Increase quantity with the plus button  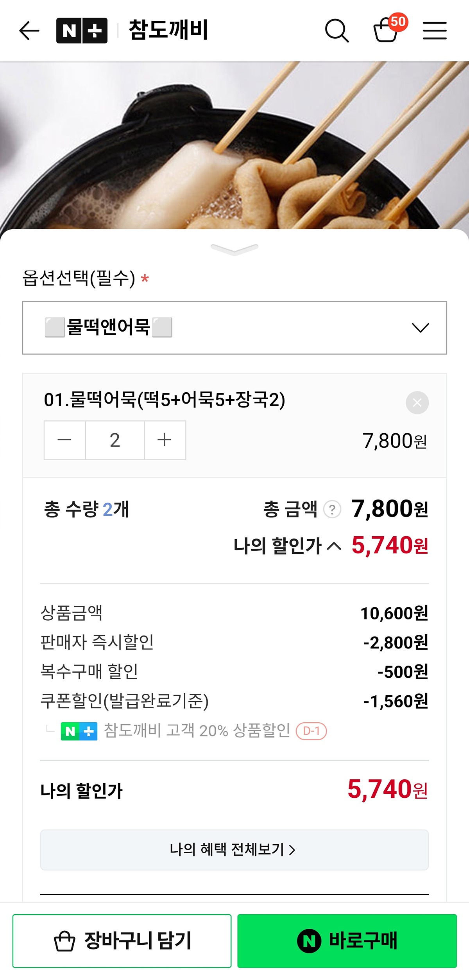[165, 440]
